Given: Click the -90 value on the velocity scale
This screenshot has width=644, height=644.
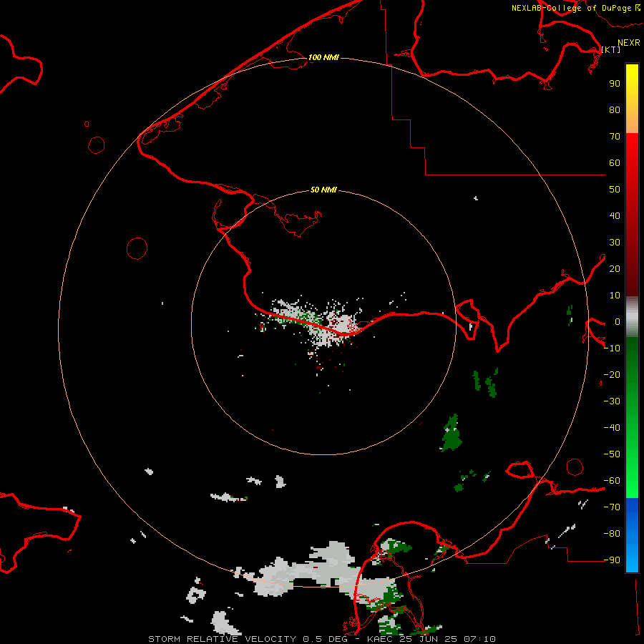Looking at the screenshot, I should click(x=612, y=560).
